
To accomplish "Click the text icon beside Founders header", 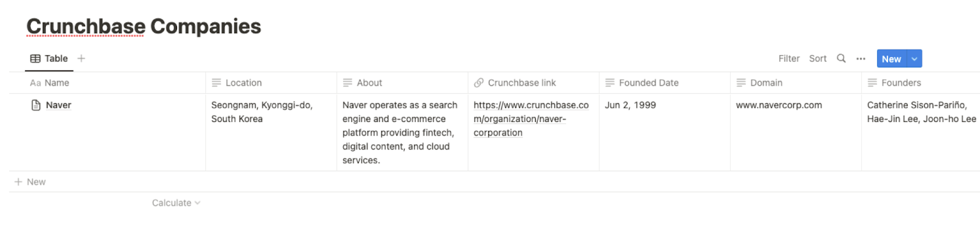I will tap(872, 83).
